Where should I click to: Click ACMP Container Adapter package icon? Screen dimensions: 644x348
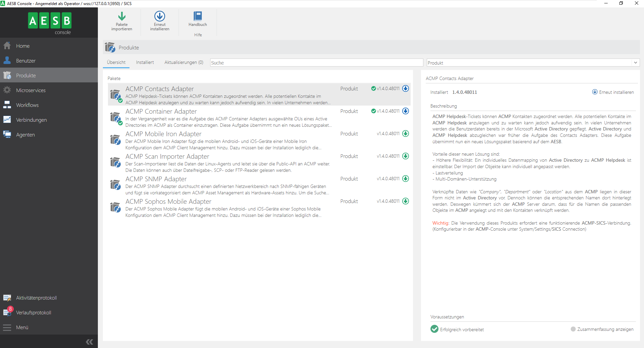click(x=116, y=118)
